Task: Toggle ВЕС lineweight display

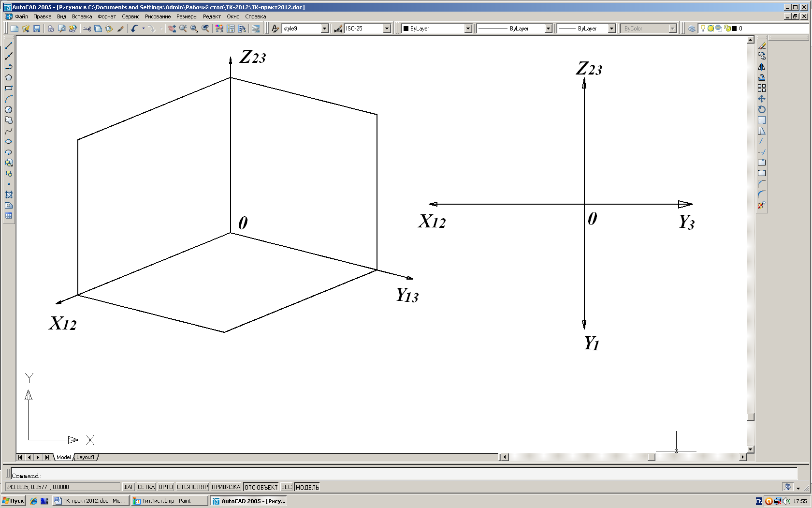Action: coord(287,487)
